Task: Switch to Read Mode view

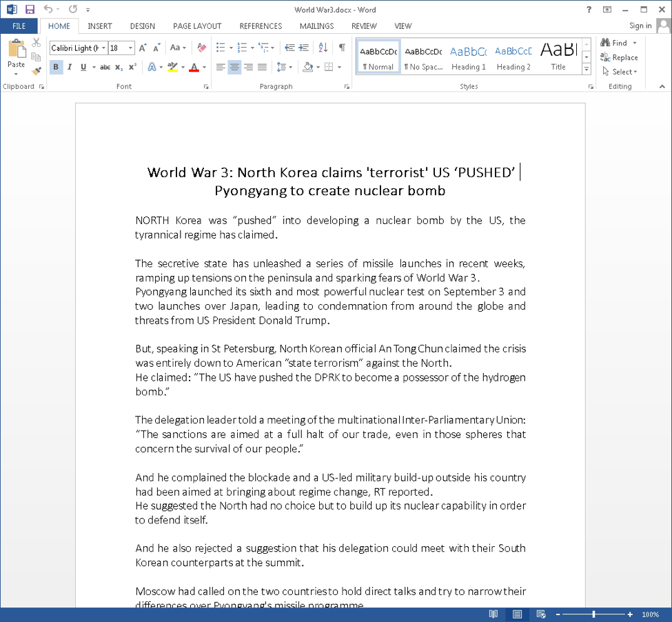Action: click(x=493, y=614)
